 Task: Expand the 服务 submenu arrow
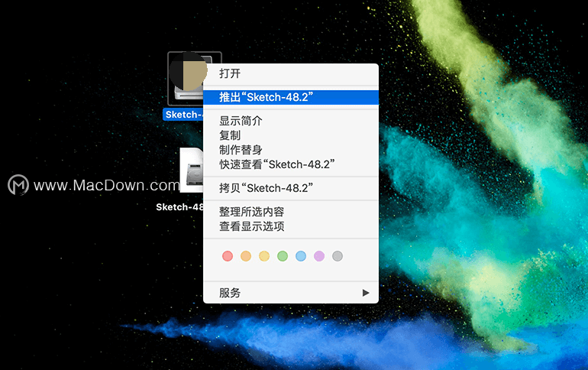coord(366,293)
